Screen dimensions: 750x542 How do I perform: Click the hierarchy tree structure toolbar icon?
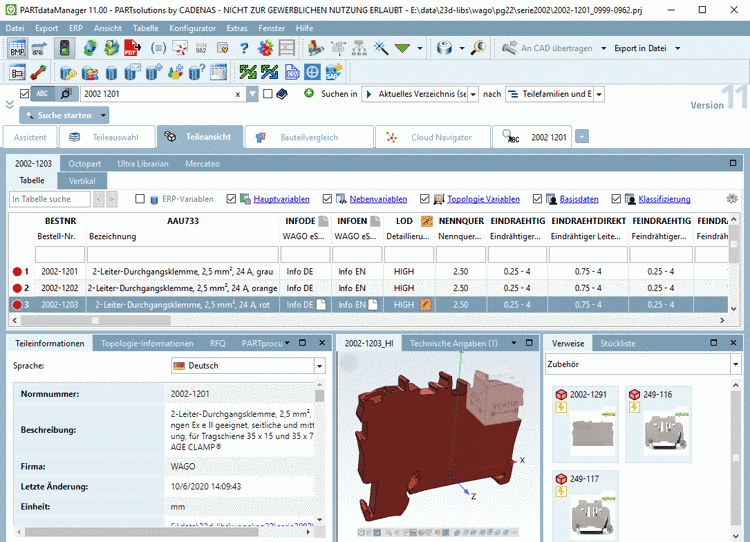click(359, 48)
